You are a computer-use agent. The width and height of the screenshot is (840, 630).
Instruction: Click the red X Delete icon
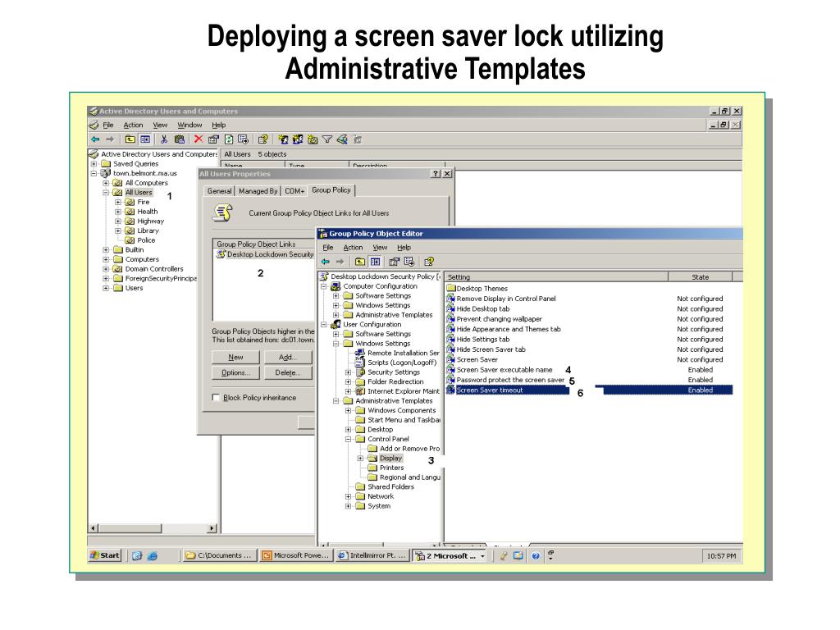click(x=199, y=139)
